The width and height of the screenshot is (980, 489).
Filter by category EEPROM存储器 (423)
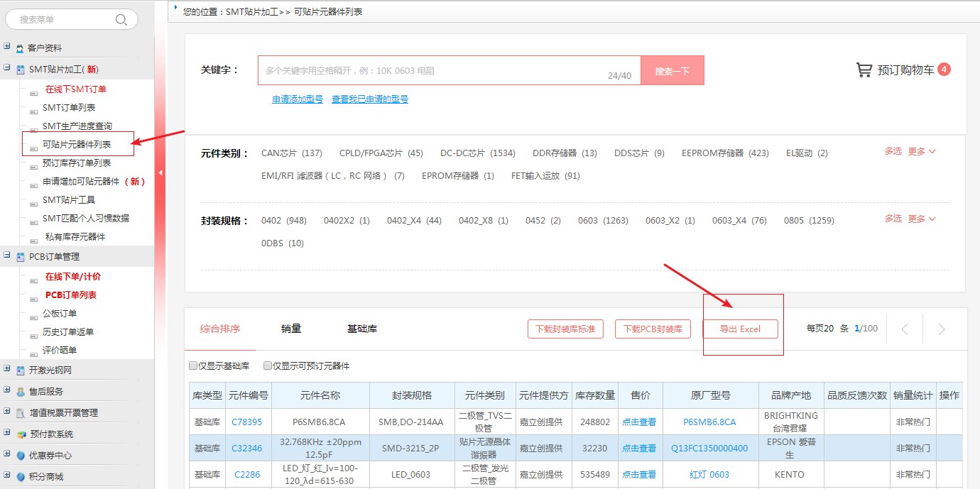click(725, 153)
